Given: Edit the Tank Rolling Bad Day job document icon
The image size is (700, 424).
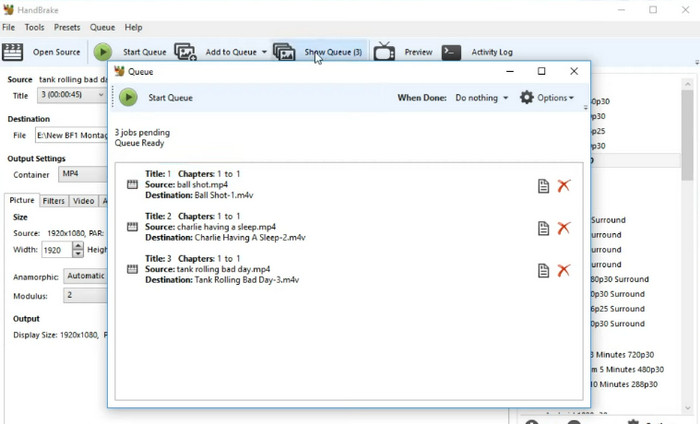Looking at the screenshot, I should (543, 270).
